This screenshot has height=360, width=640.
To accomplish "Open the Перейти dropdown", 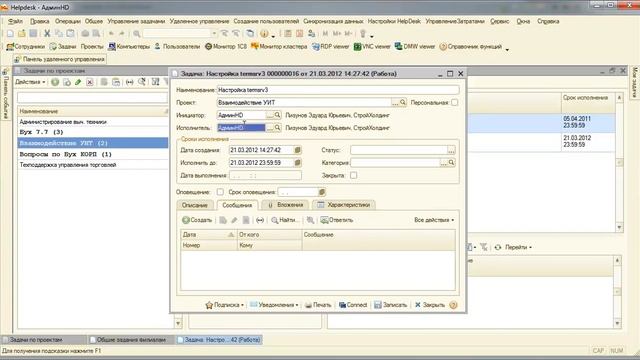I will (x=518, y=247).
